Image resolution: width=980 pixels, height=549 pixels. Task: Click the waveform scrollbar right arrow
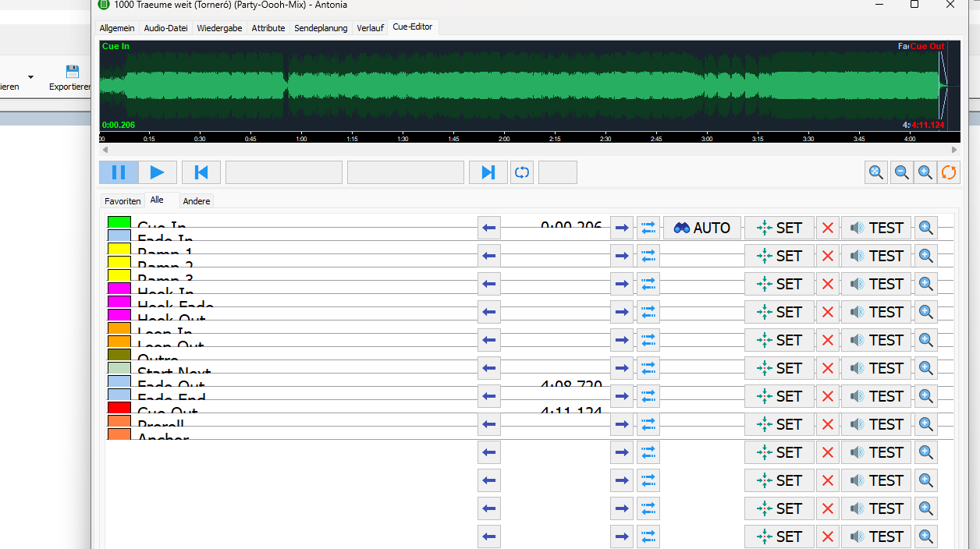click(954, 150)
